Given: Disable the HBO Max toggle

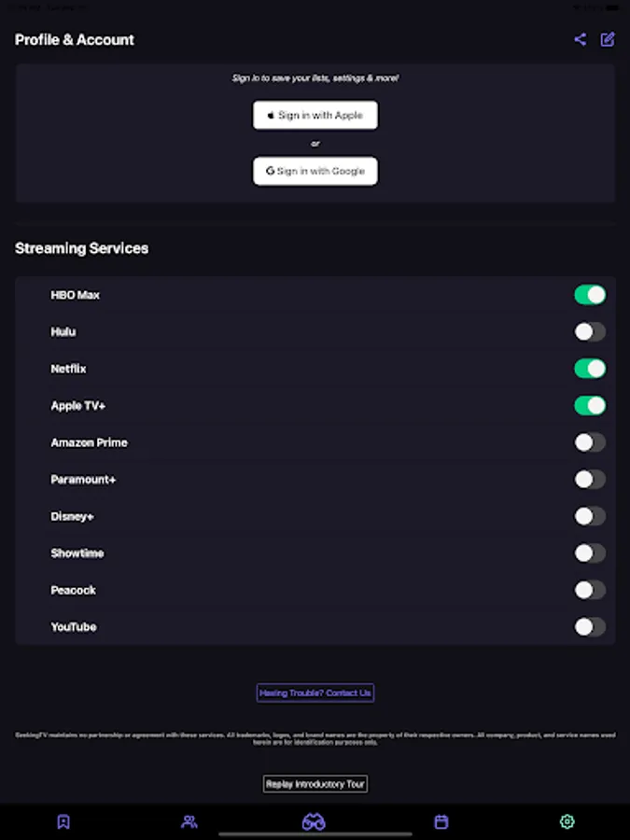Looking at the screenshot, I should (590, 295).
